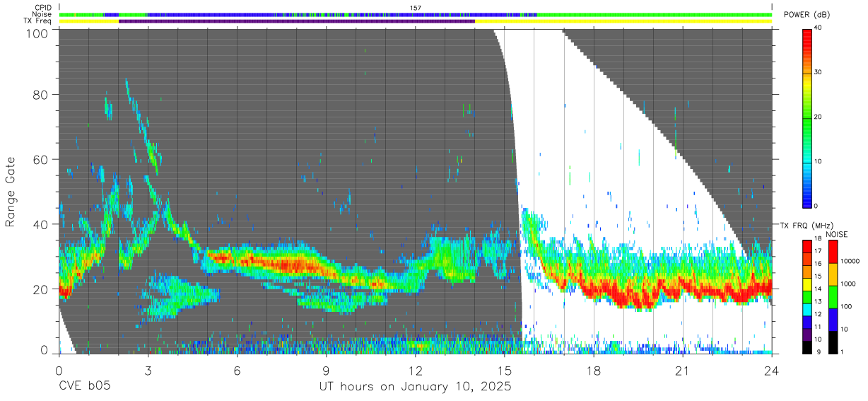Click the CPID value 157

416,8
